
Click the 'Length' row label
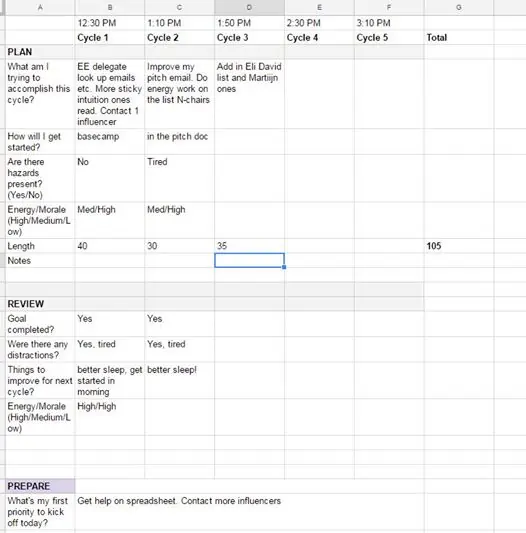click(40, 246)
